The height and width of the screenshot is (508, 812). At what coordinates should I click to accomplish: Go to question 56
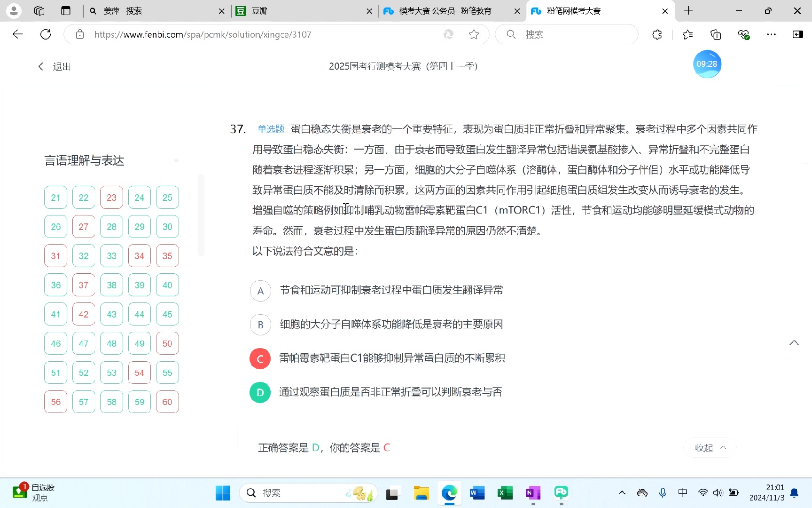(x=55, y=402)
